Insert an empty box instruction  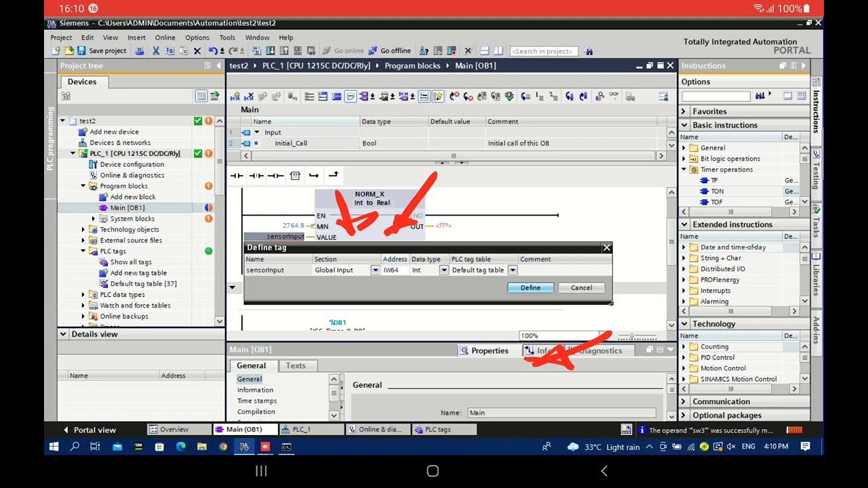pyautogui.click(x=295, y=176)
